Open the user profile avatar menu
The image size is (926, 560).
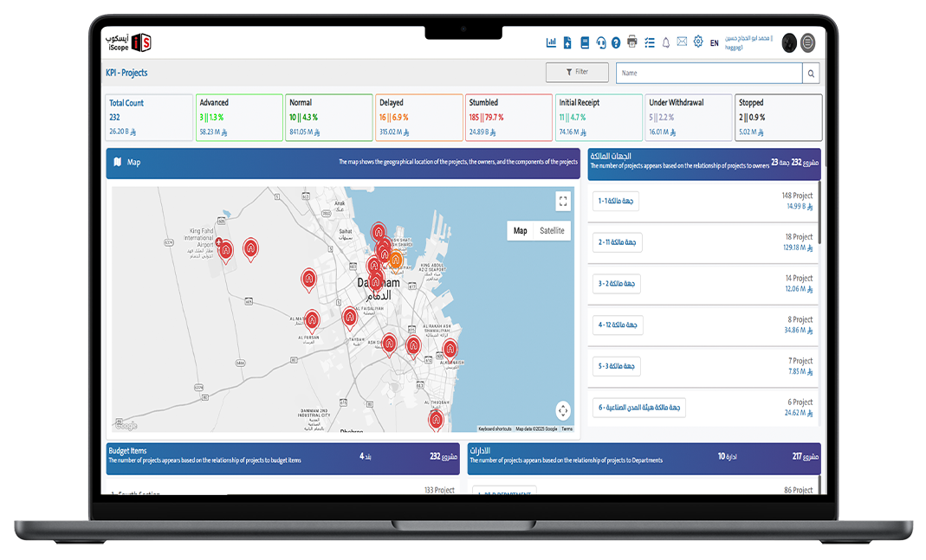tap(788, 42)
